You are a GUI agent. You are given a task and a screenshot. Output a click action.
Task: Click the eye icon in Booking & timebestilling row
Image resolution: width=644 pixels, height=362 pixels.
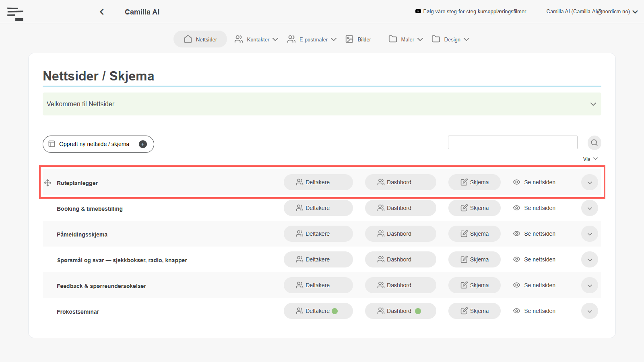tap(517, 208)
